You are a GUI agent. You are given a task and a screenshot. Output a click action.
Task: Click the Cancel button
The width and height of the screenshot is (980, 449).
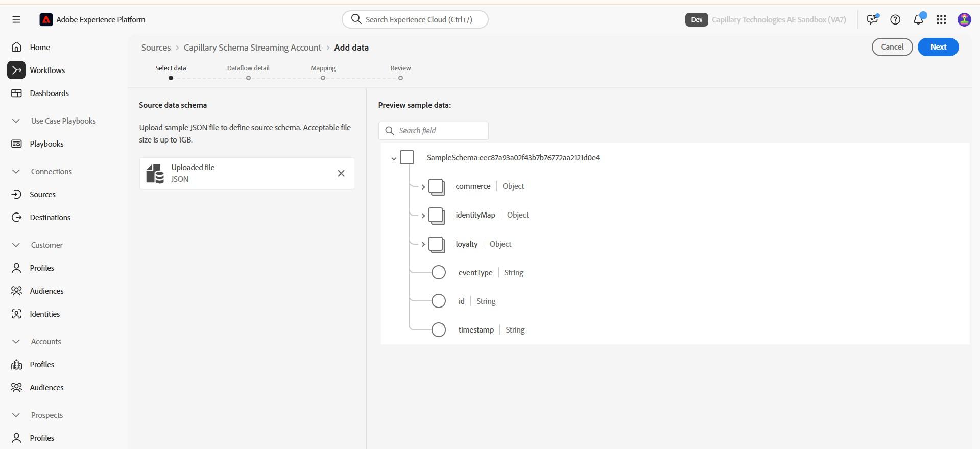click(x=892, y=47)
